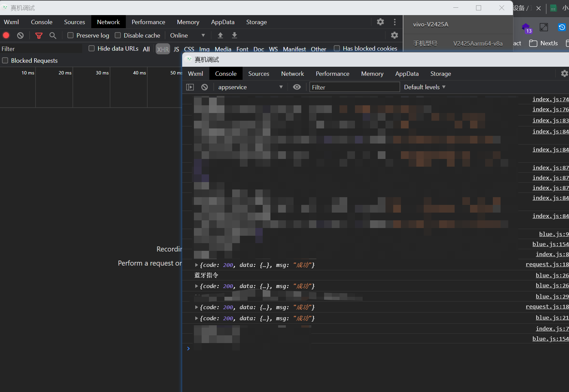Screen dimensions: 569x392
Task: Switch to Wxml tab in back window
Action: (11, 22)
